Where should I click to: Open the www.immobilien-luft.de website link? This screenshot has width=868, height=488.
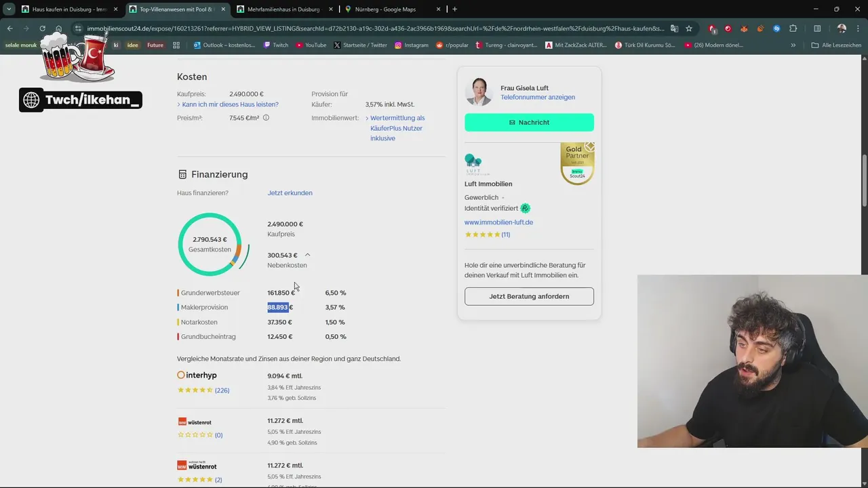pos(498,222)
